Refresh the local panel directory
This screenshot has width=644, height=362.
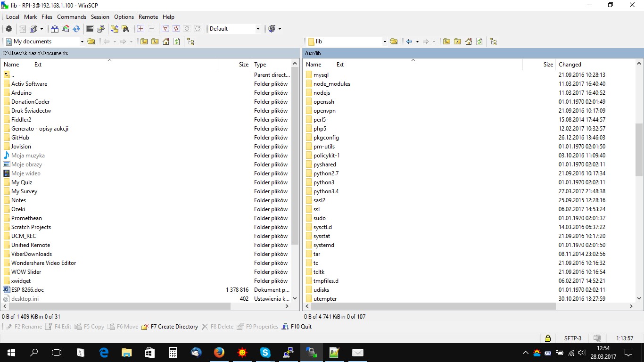point(177,41)
